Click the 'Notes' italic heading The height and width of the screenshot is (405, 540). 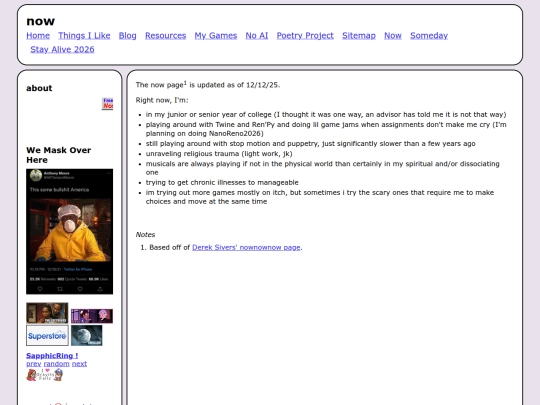tap(145, 235)
